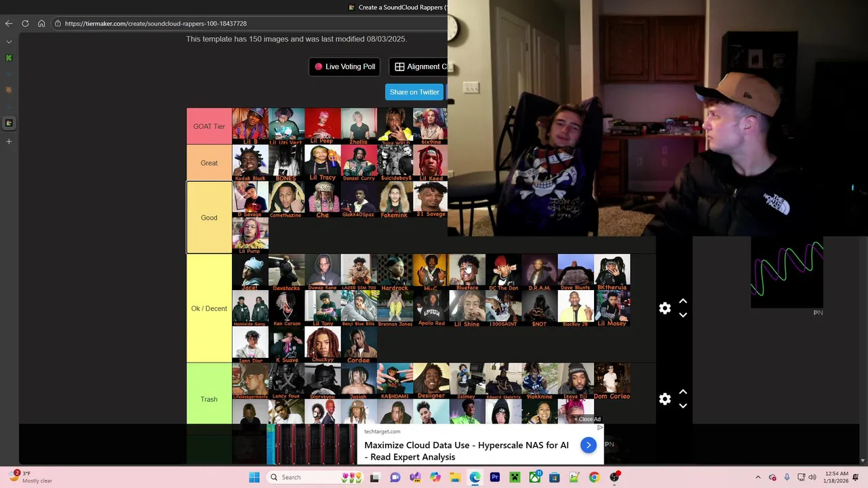
Task: Move the Ok / Decent row down
Action: (x=683, y=315)
